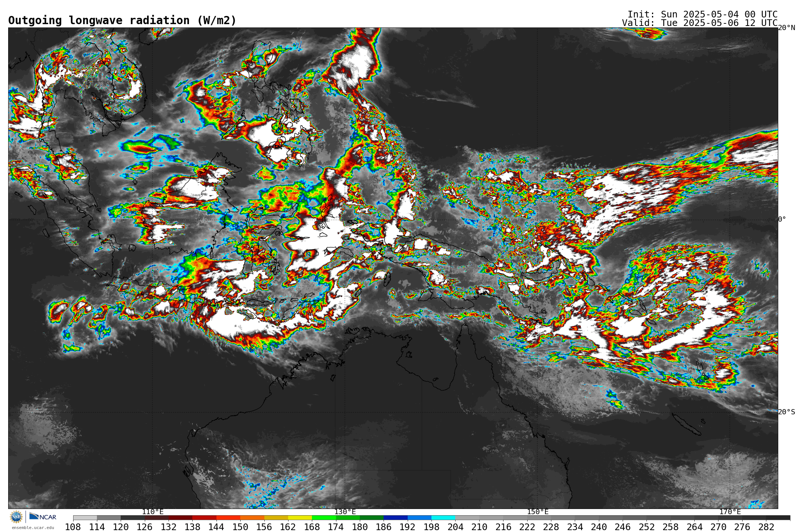Click the 20°S latitude label
The width and height of the screenshot is (802, 532).
786,412
